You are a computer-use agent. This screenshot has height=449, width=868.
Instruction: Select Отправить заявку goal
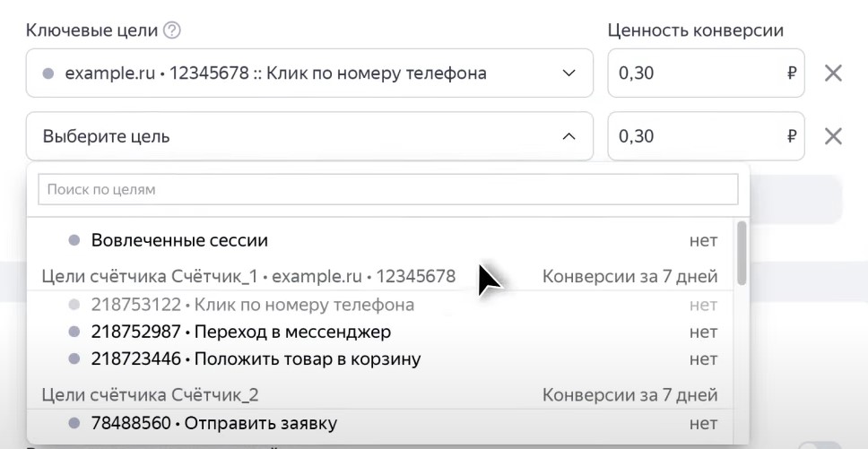coord(213,422)
